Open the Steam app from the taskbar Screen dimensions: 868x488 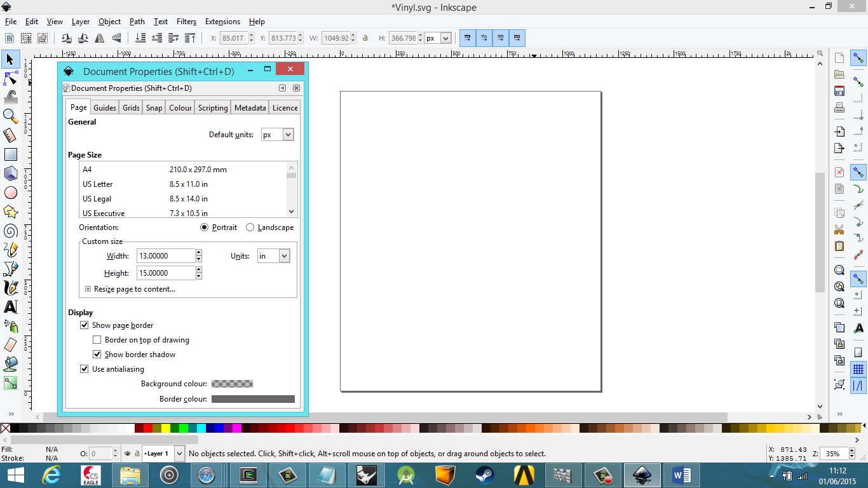click(x=485, y=475)
